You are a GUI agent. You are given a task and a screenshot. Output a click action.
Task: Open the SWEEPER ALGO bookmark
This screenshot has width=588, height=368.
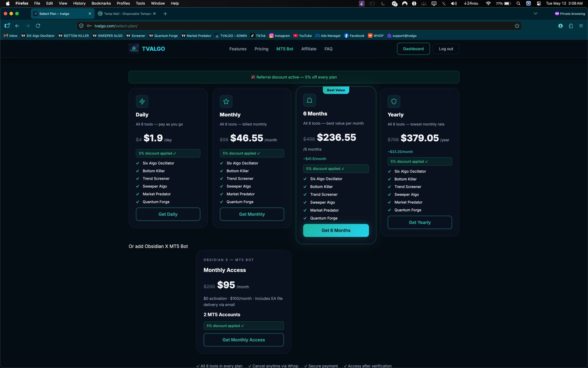(x=107, y=36)
